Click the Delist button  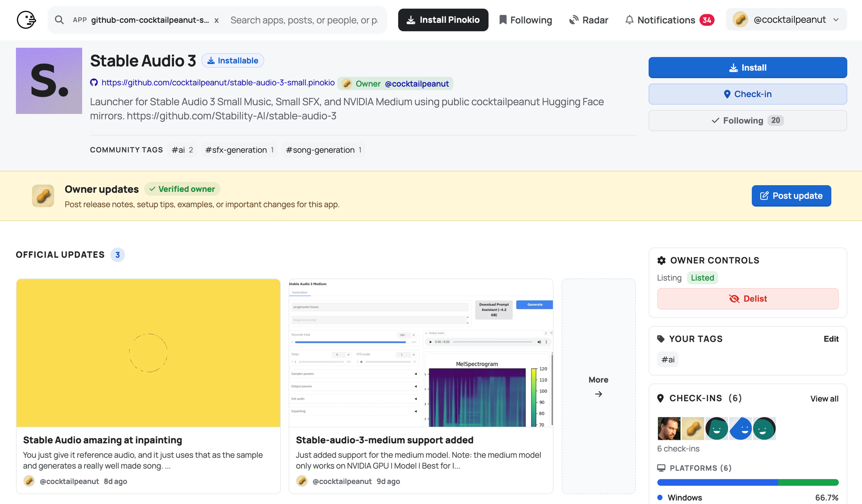[748, 299]
